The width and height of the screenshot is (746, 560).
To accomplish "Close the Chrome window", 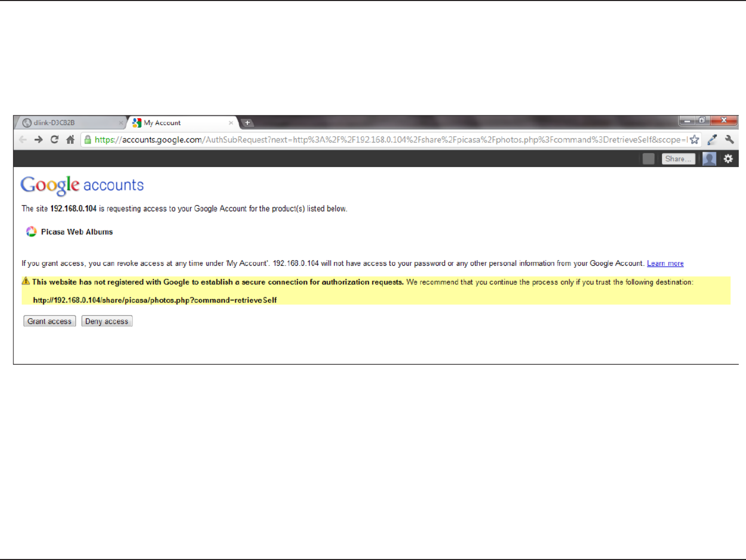I will [724, 121].
